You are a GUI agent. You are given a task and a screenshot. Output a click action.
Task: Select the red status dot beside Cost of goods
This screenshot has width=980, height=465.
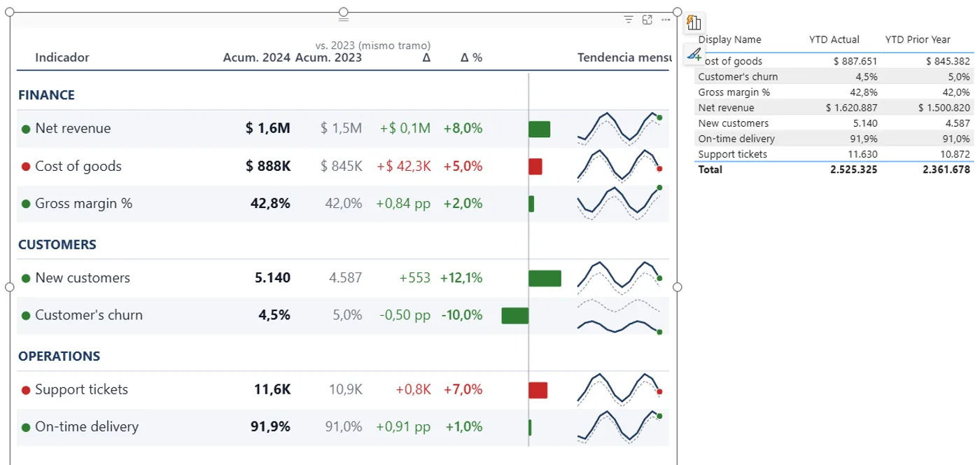(x=26, y=167)
